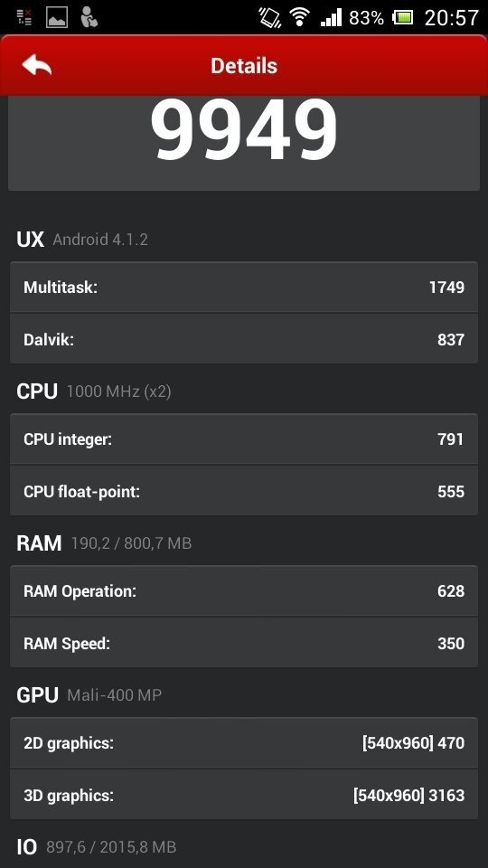
Task: Select the RAM Speed row
Action: 244,642
